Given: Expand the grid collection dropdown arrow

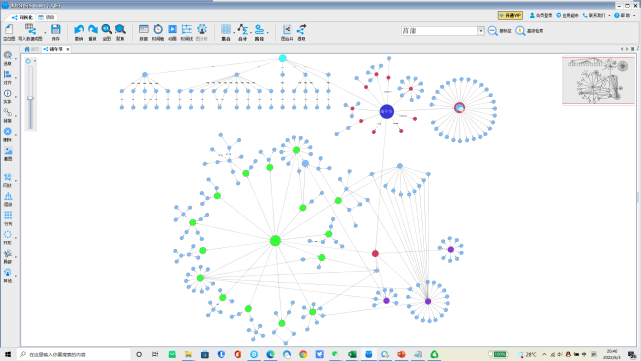Looking at the screenshot, I should tap(234, 32).
